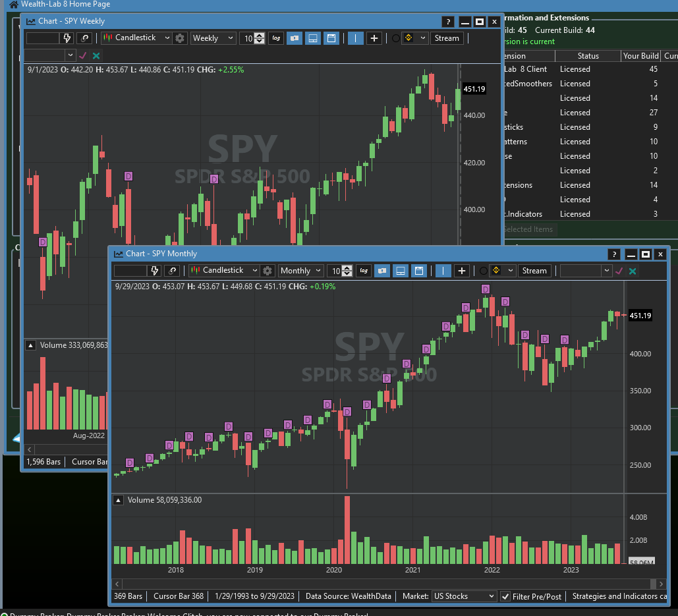Click the gear settings icon in Monthly chart toolbar
The height and width of the screenshot is (616, 678).
267,271
